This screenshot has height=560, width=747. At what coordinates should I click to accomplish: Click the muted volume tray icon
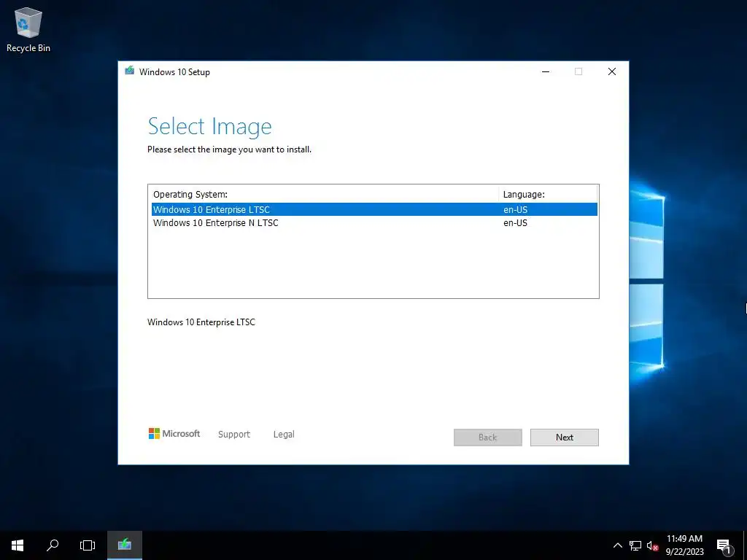pos(652,545)
